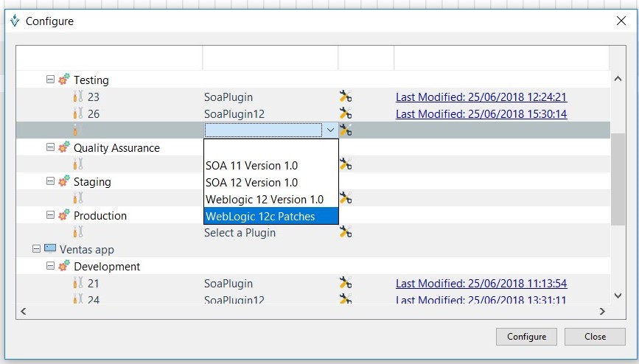This screenshot has height=364, width=639.
Task: Click the screwdriver-wrench icon of instance 21
Action: 78,283
